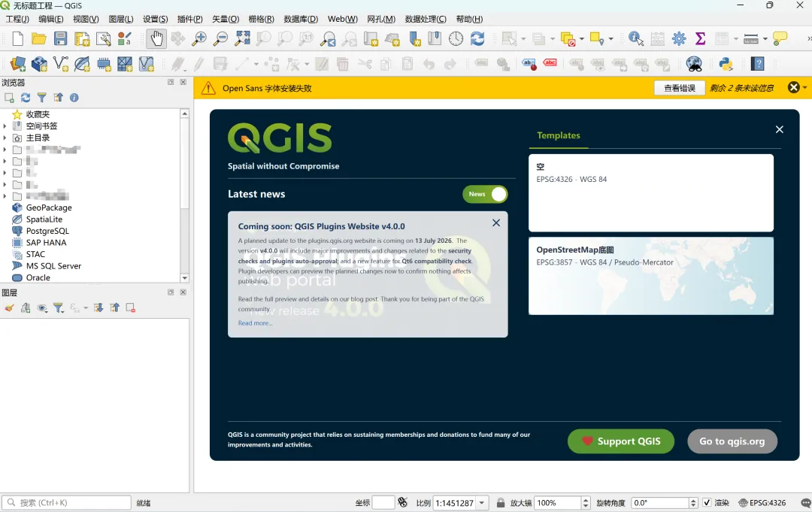Select the Map Tips speech bubble icon
The height and width of the screenshot is (512, 812).
780,39
